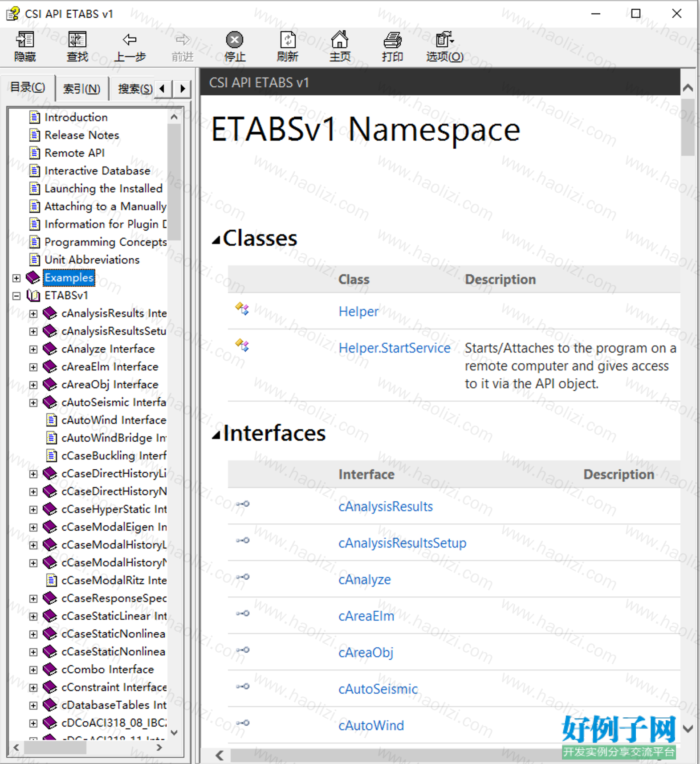The height and width of the screenshot is (764, 700).
Task: Expand the cConstraint Interface node
Action: (33, 688)
